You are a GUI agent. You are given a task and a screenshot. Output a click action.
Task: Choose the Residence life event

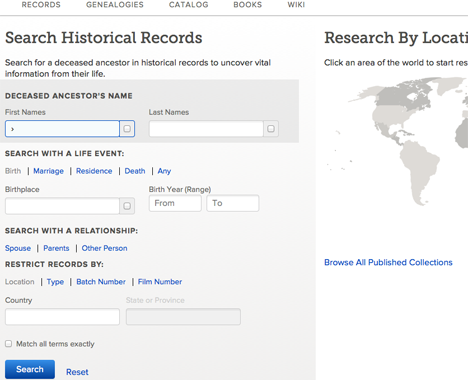(94, 171)
